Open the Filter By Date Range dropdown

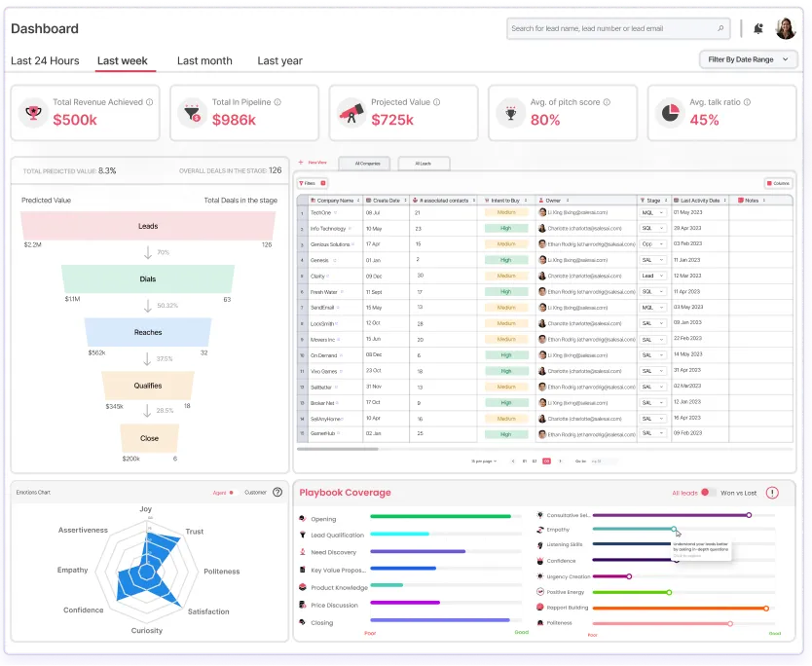click(x=748, y=59)
